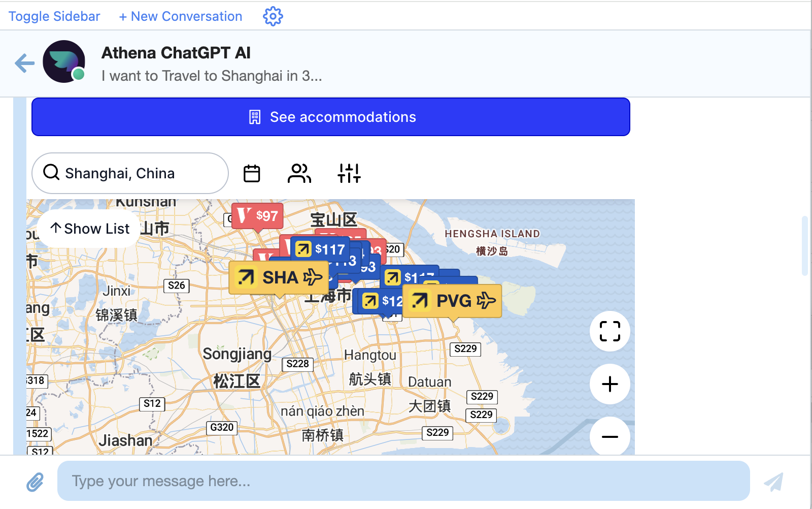Viewport: 812px width, 509px height.
Task: Show the accommodations list view
Action: pyautogui.click(x=89, y=229)
